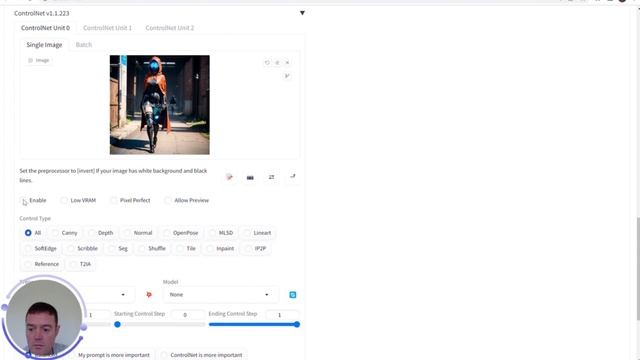Click the mirror webcam arrows icon
The width and height of the screenshot is (640, 360).
point(271,177)
